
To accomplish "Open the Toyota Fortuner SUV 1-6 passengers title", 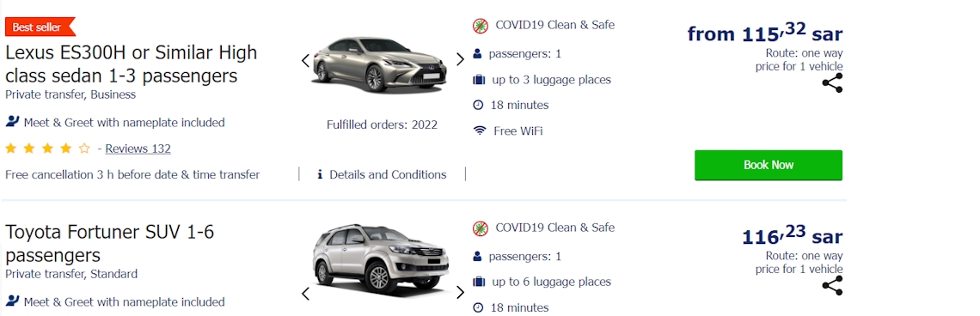I will 110,244.
